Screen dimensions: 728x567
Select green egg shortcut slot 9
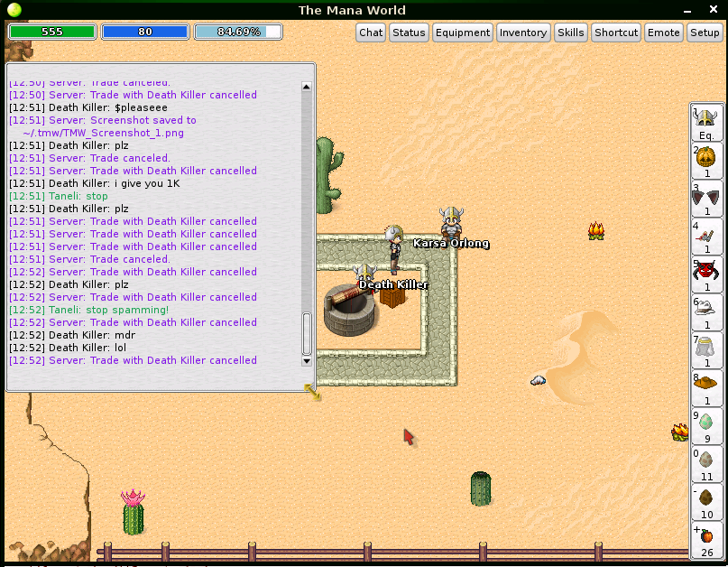pyautogui.click(x=706, y=426)
